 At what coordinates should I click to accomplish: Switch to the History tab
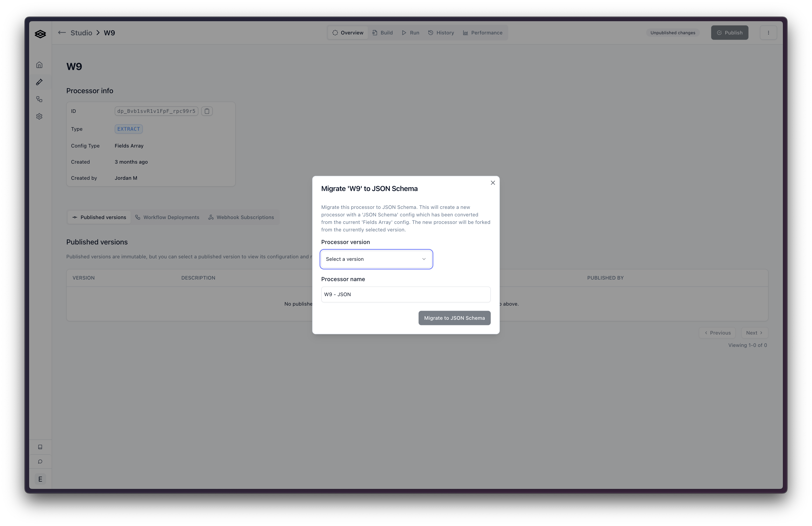pyautogui.click(x=441, y=33)
